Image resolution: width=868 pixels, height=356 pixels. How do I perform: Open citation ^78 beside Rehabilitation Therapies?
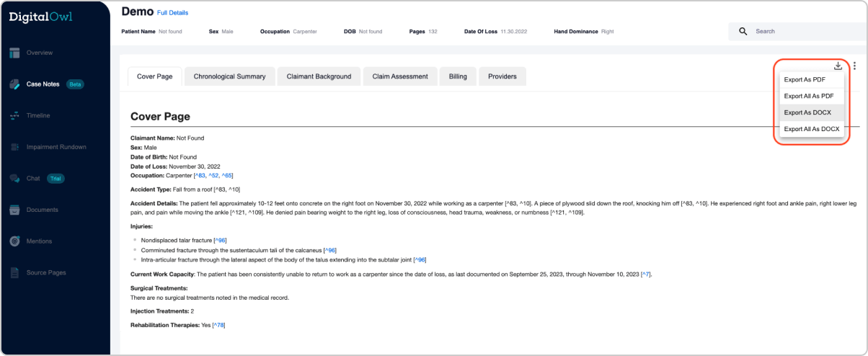pos(219,325)
